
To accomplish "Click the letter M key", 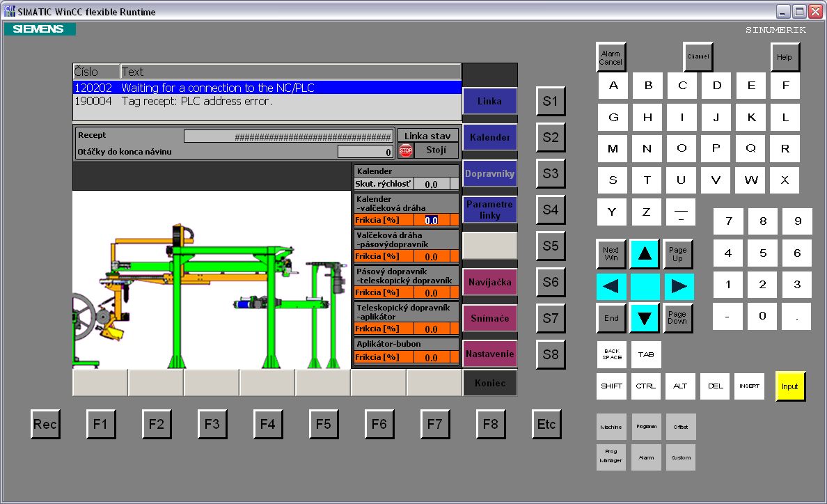I will [613, 149].
